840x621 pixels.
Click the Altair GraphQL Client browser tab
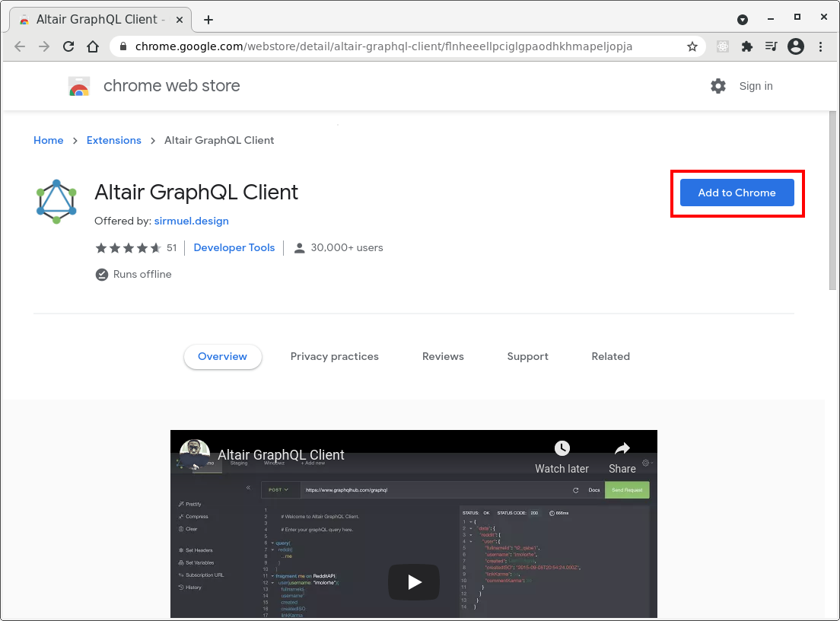(100, 20)
